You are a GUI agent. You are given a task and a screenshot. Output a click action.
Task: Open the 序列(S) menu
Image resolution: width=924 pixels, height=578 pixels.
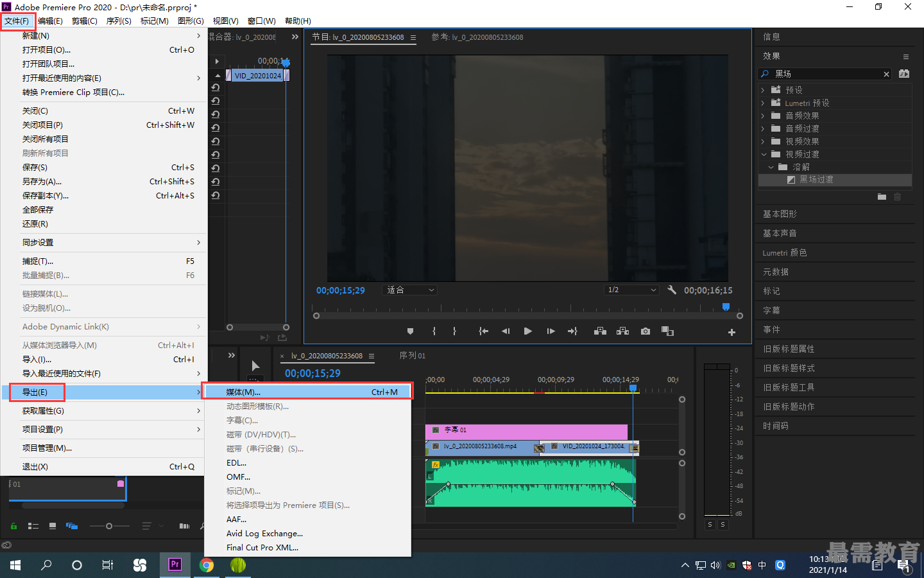point(119,21)
